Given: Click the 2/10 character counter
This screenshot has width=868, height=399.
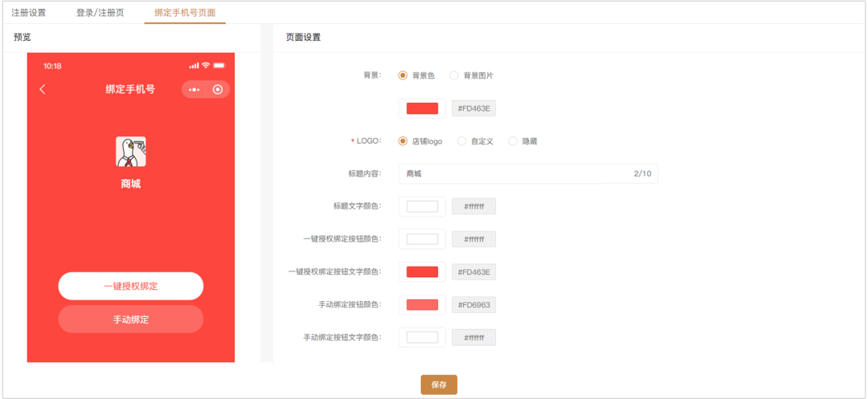Looking at the screenshot, I should coord(643,173).
